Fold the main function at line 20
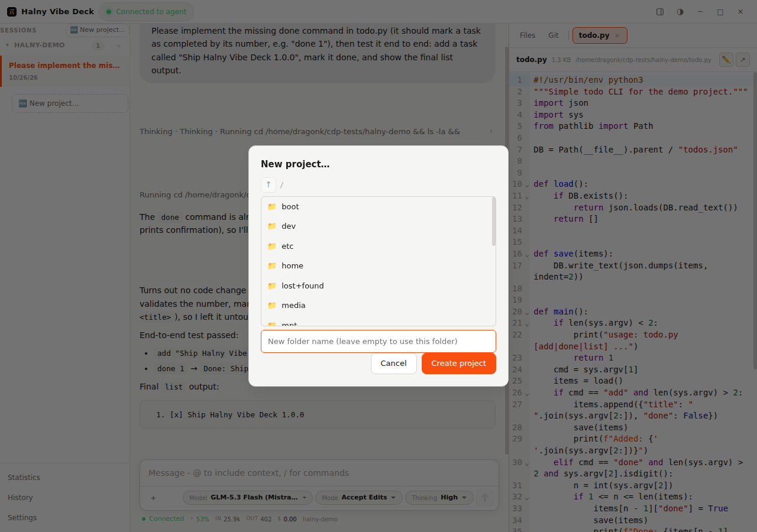 527,312
